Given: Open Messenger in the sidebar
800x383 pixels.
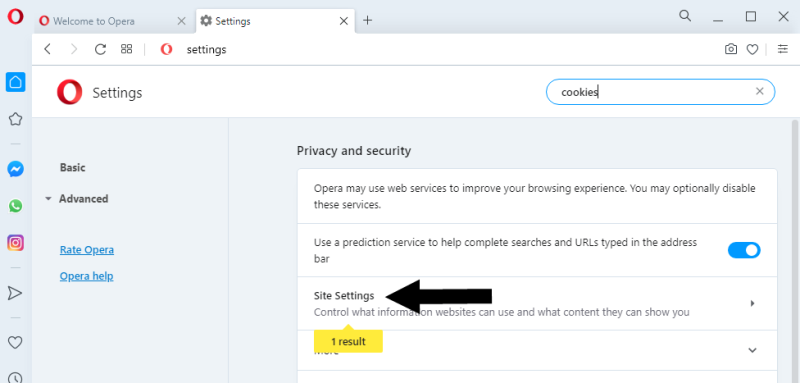Looking at the screenshot, I should click(15, 169).
